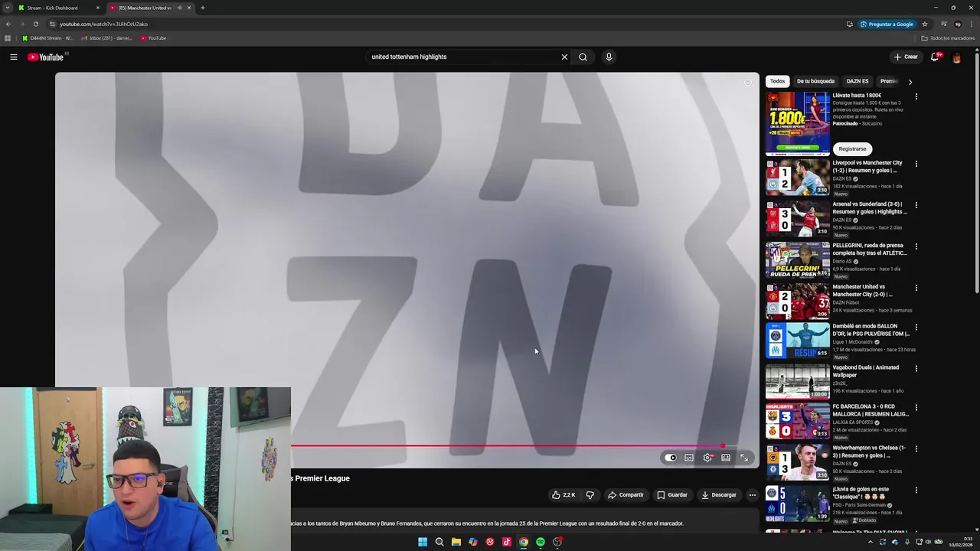This screenshot has width=980, height=551.
Task: Open options for Manchester United vs Manchester City
Action: (916, 288)
